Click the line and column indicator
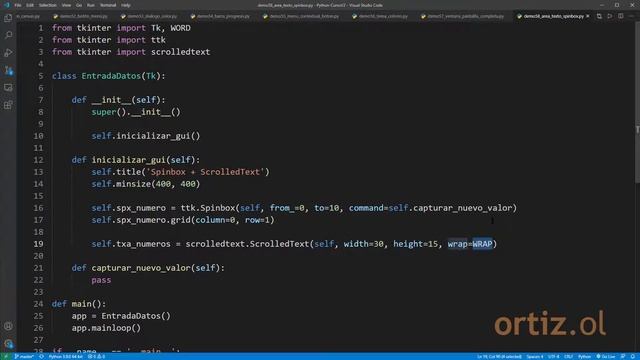The height and width of the screenshot is (360, 640). (x=499, y=356)
